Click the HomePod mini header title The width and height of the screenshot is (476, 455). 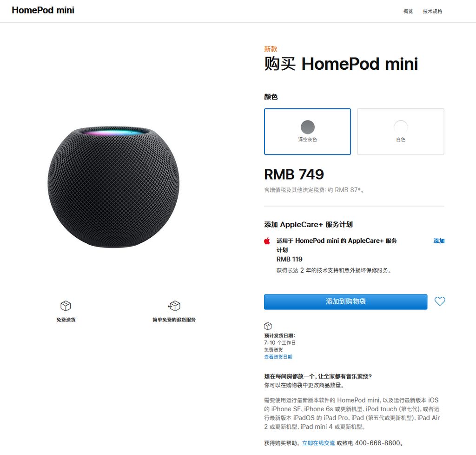(x=43, y=10)
